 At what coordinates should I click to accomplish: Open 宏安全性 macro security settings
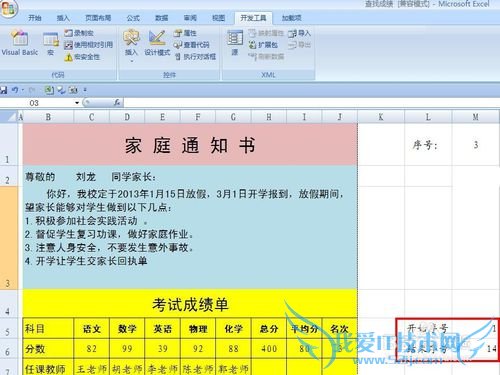[x=82, y=57]
